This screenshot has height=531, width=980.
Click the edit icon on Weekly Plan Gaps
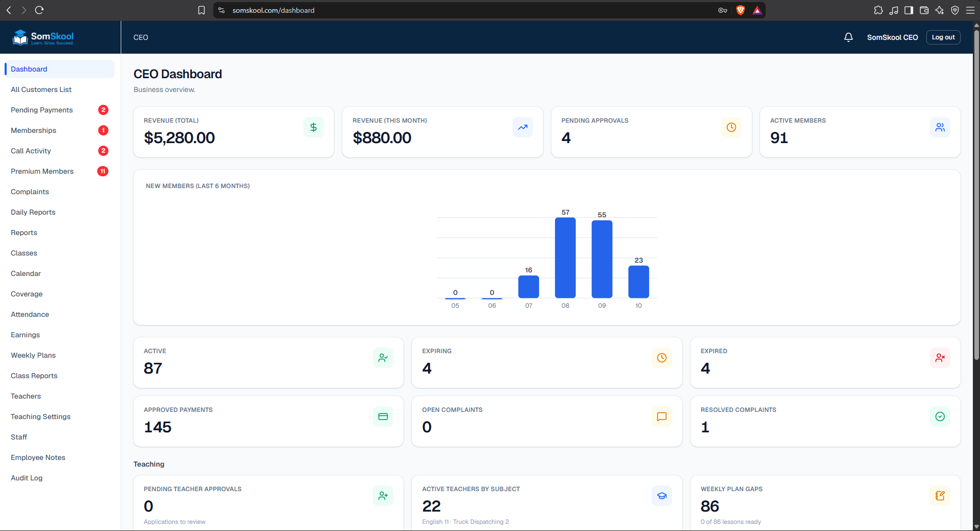pyautogui.click(x=940, y=496)
